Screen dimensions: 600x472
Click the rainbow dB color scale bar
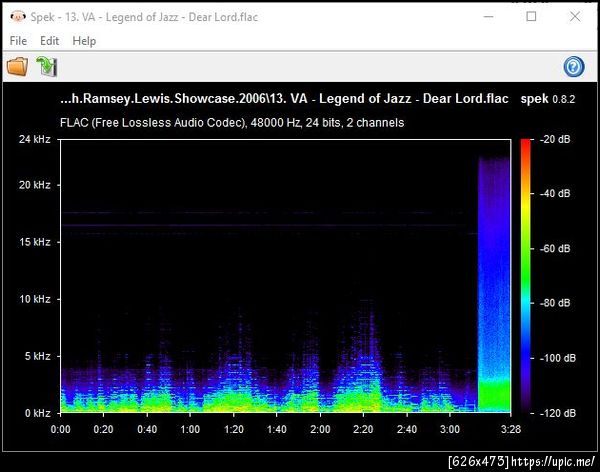click(x=525, y=276)
